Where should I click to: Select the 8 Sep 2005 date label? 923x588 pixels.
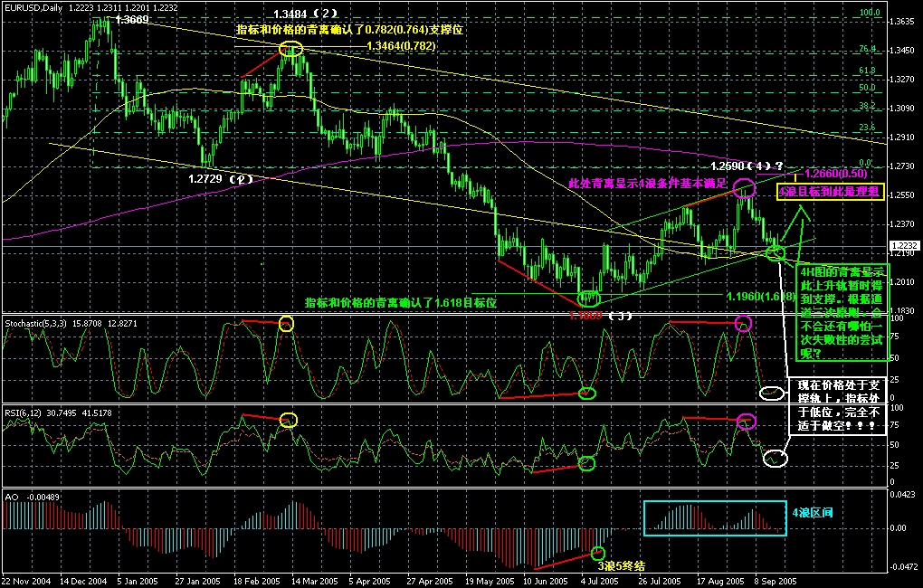(x=776, y=582)
